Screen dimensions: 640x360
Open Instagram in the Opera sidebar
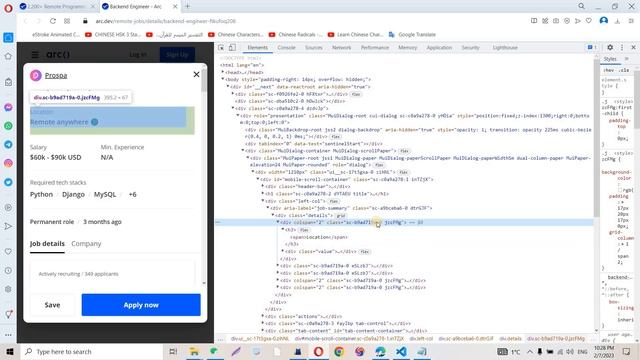8,163
